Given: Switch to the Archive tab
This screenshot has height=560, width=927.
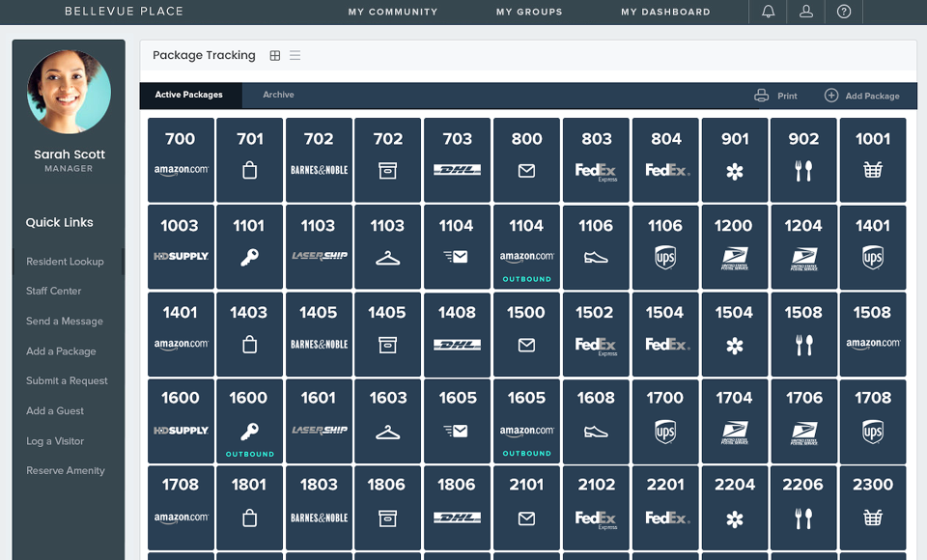Looking at the screenshot, I should 278,95.
